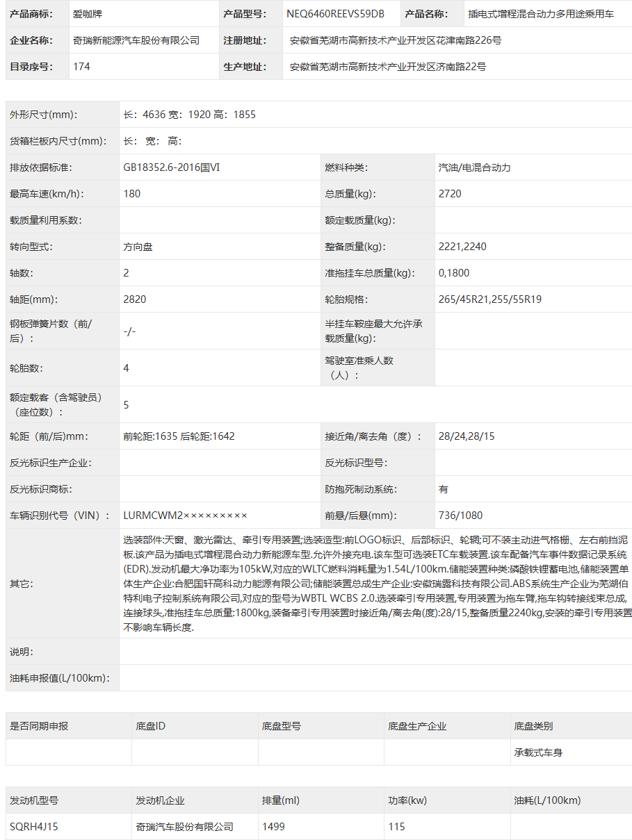
Task: Click the 最高车速(km/h) label
Action: coord(46,194)
